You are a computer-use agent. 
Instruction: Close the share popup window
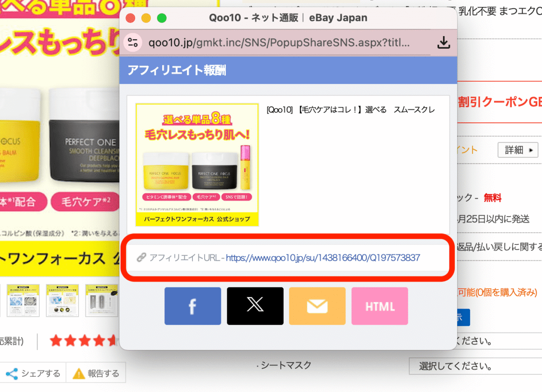point(131,18)
